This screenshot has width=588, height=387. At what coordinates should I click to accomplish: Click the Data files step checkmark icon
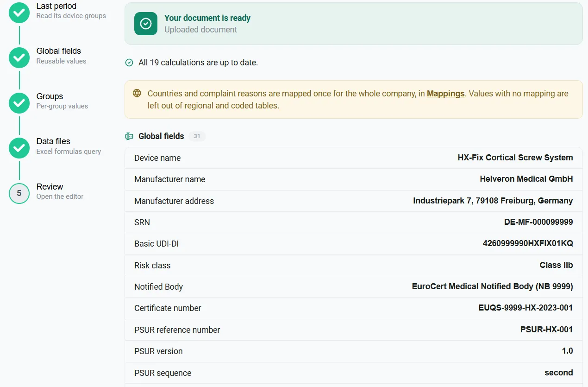click(x=19, y=148)
